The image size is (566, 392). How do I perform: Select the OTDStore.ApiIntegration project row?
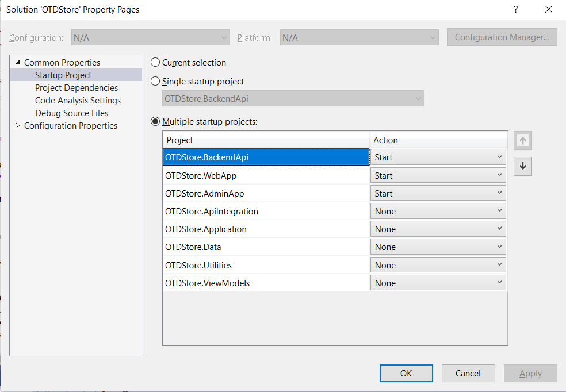266,212
